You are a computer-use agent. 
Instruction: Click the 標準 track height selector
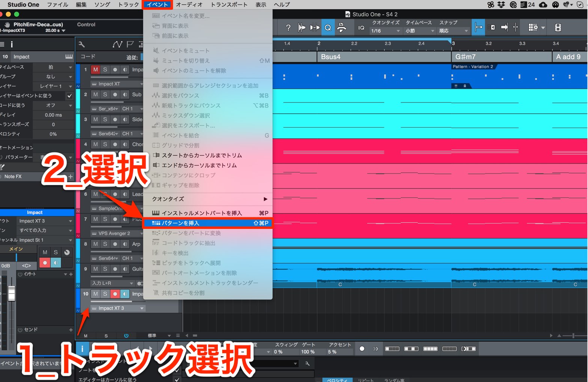[159, 335]
